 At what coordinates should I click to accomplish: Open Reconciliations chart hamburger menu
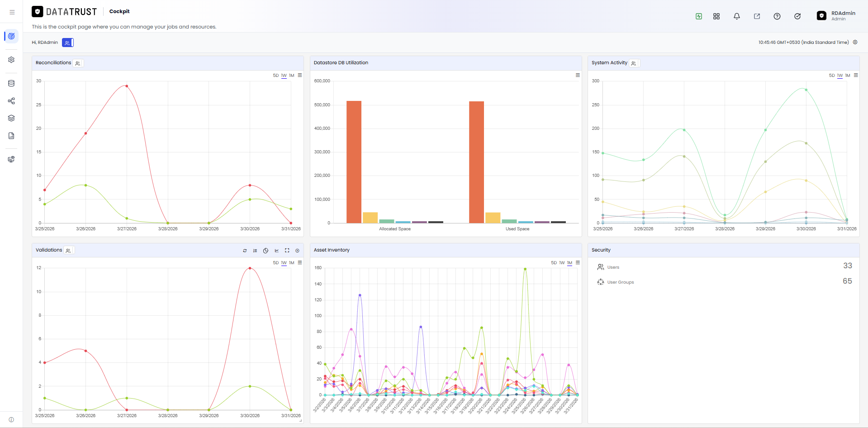pyautogui.click(x=300, y=76)
